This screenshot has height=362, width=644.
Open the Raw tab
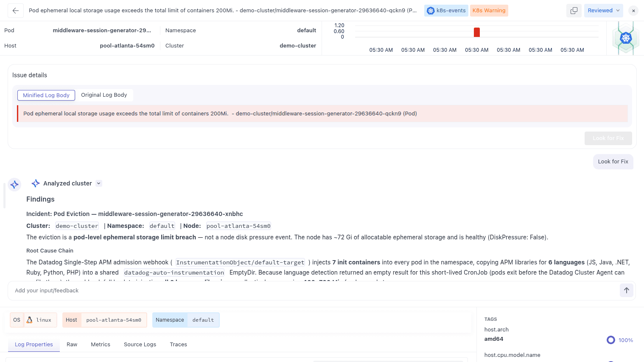(72, 345)
